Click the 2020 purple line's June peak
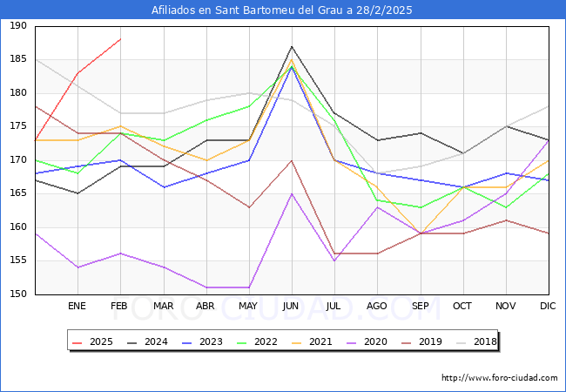This screenshot has width=566, height=392. point(292,194)
